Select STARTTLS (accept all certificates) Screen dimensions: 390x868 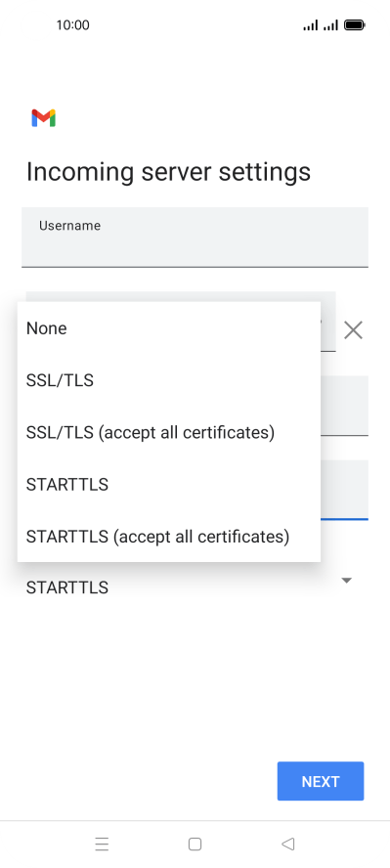(169, 537)
